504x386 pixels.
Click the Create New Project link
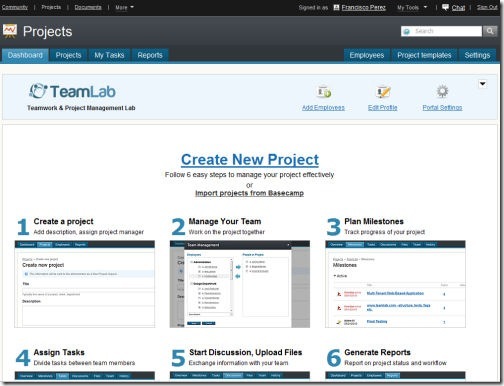[x=250, y=159]
